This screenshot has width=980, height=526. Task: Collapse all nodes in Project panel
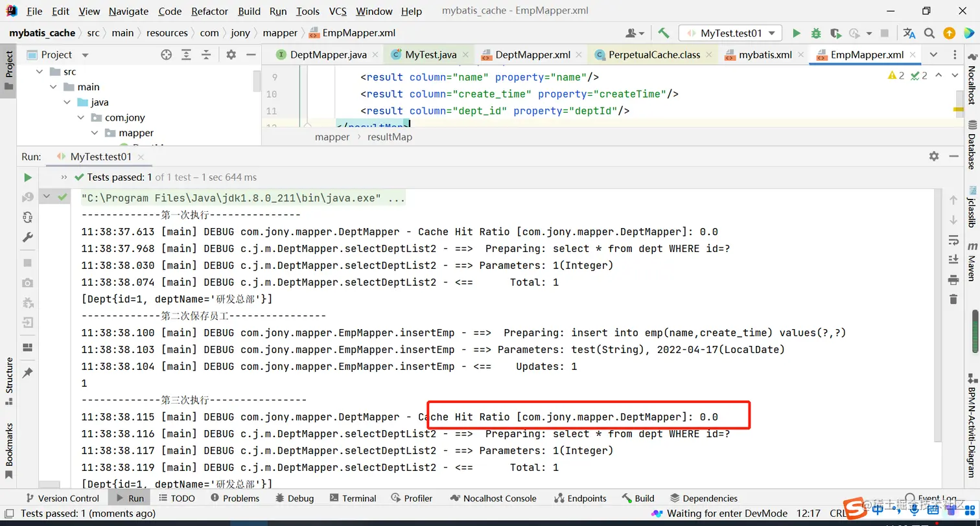point(207,55)
